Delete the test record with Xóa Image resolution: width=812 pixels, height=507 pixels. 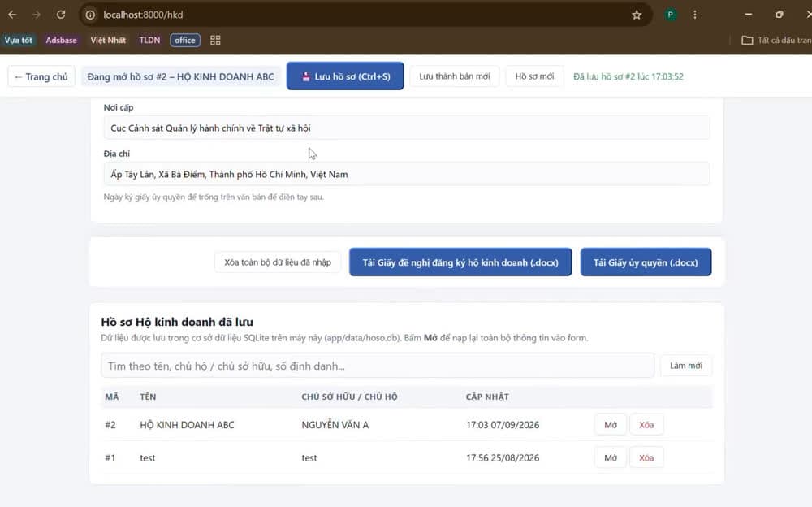[x=646, y=457]
